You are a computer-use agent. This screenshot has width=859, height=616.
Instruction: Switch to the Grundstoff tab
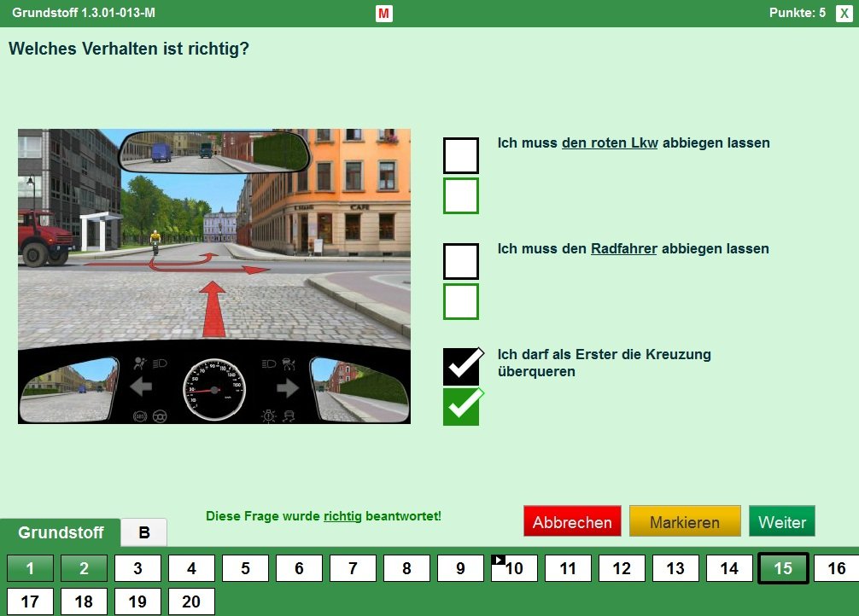coord(61,532)
